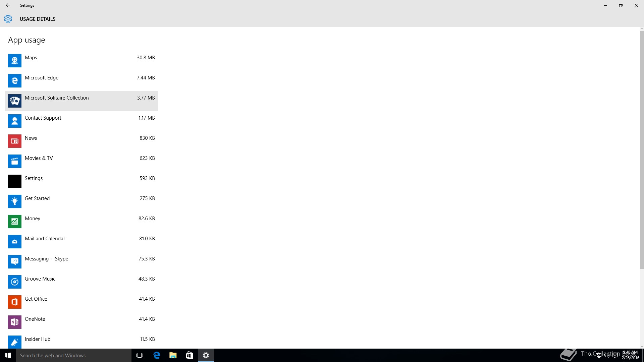Click the 11.5 KB usage value
This screenshot has width=644, height=362.
147,339
